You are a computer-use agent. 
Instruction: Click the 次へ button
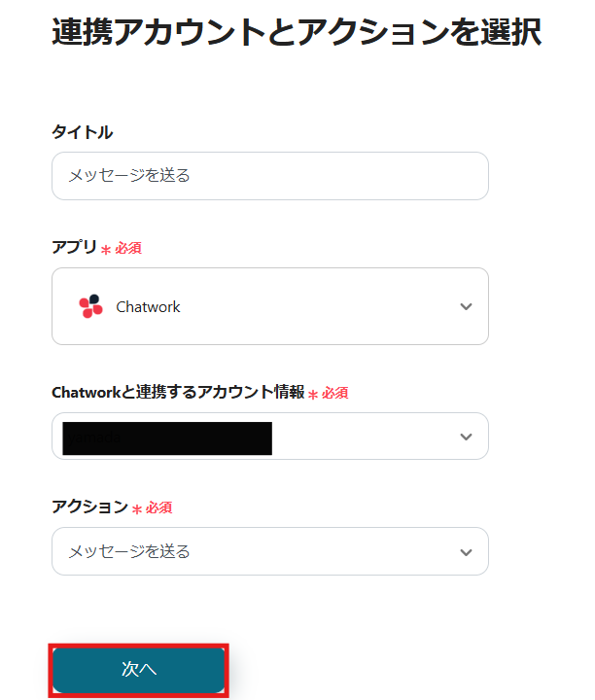(x=139, y=670)
